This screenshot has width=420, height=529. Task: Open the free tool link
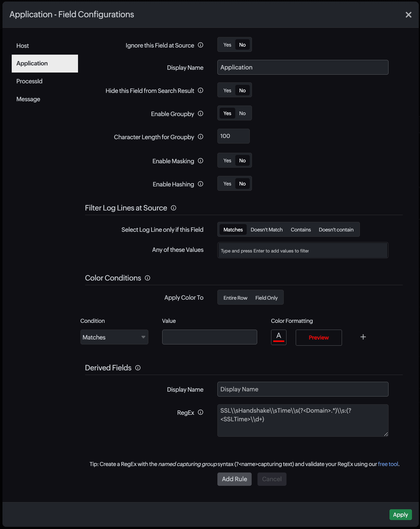point(388,464)
